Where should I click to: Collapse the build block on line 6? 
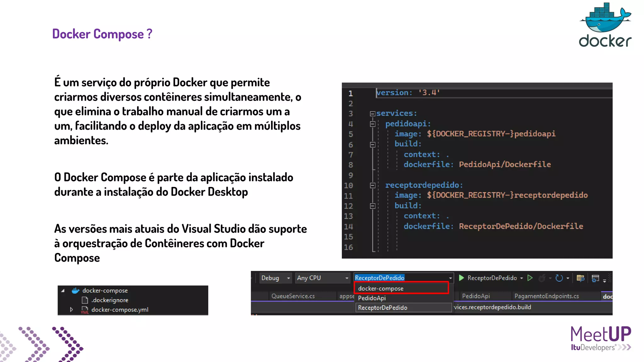373,145
